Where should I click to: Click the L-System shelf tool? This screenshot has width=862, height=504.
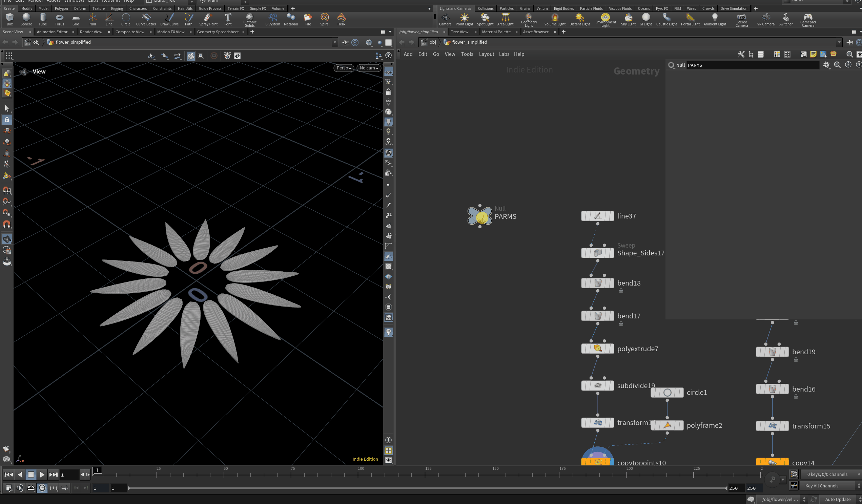[272, 19]
